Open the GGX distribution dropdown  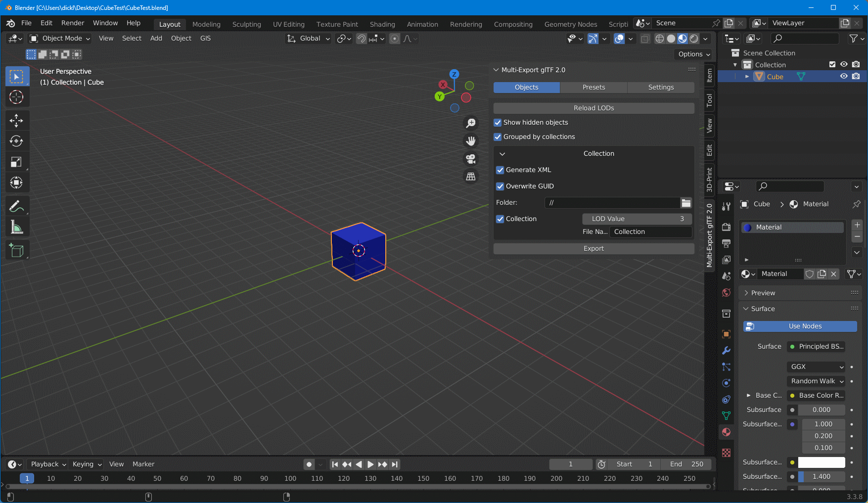[x=816, y=367]
